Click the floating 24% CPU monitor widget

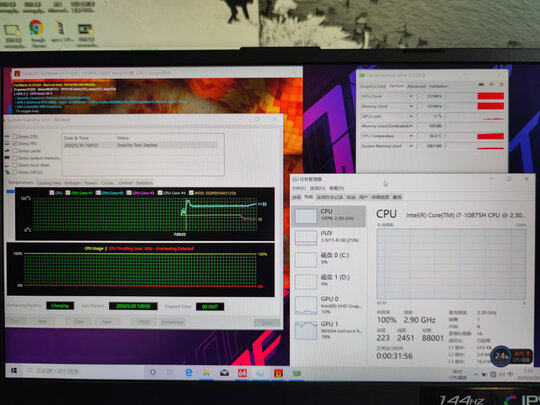512,356
